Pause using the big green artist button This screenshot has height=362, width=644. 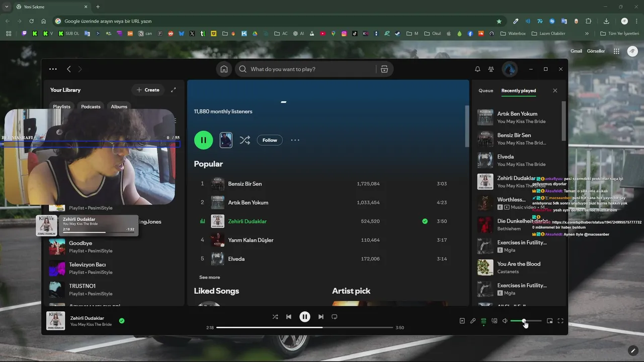coord(203,140)
